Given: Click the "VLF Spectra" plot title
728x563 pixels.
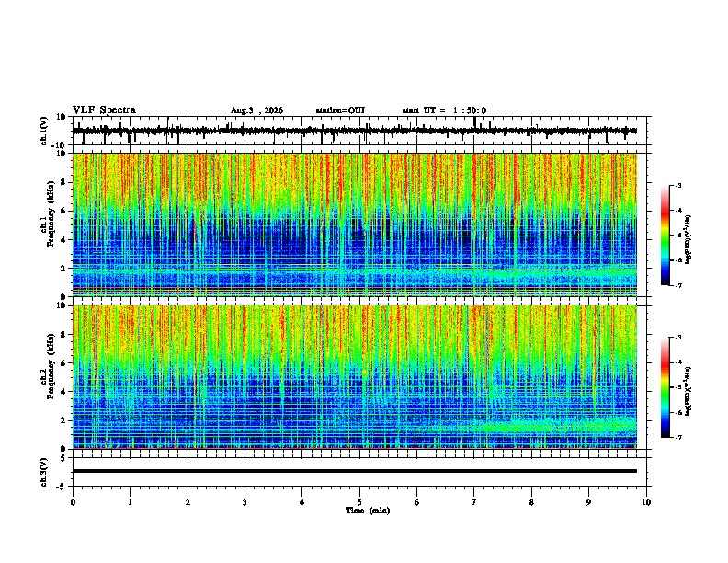Looking at the screenshot, I should [104, 110].
